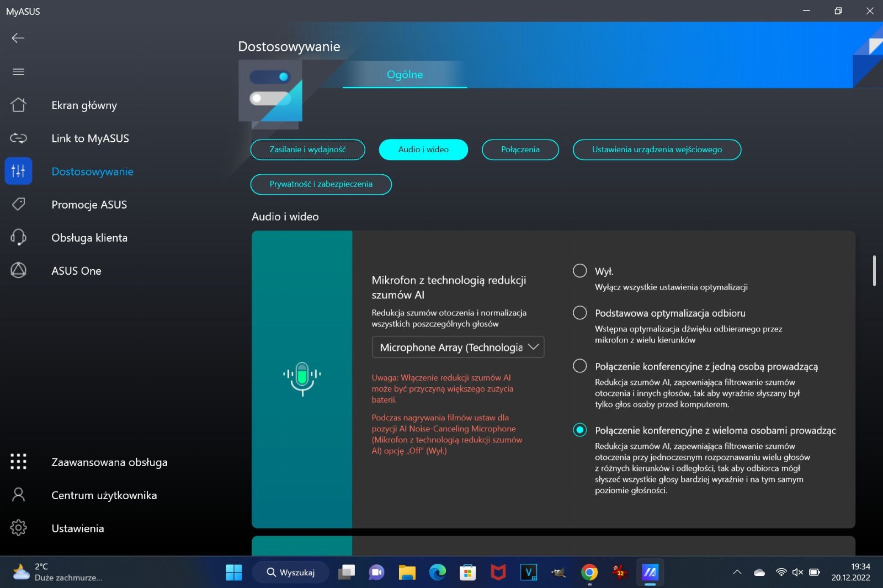Select Podstawowa optymalizacja odbioru option
Image resolution: width=883 pixels, height=588 pixels.
pos(579,313)
